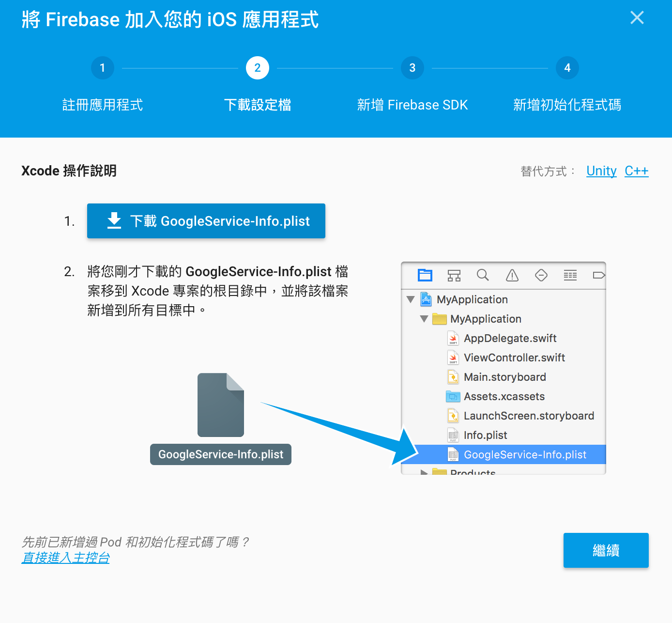Screen dimensions: 672x623
Task: Click the large gray plist file icon
Action: tap(220, 405)
